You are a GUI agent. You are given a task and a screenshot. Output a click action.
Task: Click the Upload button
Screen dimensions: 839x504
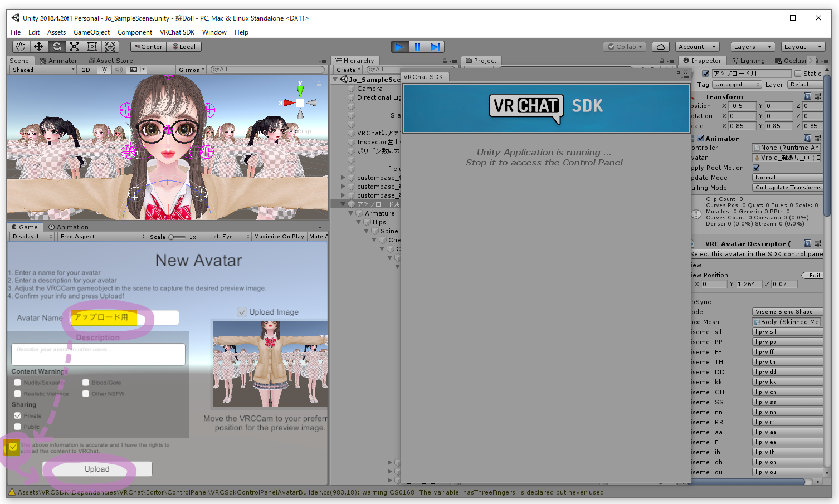click(97, 469)
